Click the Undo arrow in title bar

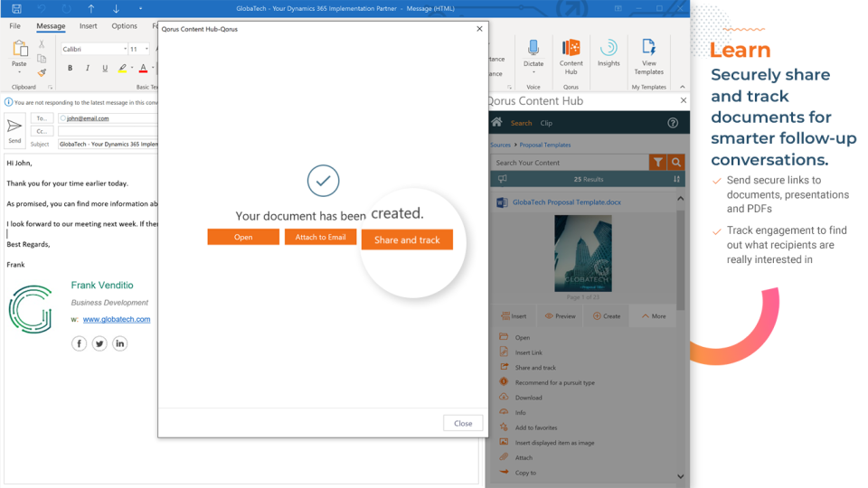[42, 8]
